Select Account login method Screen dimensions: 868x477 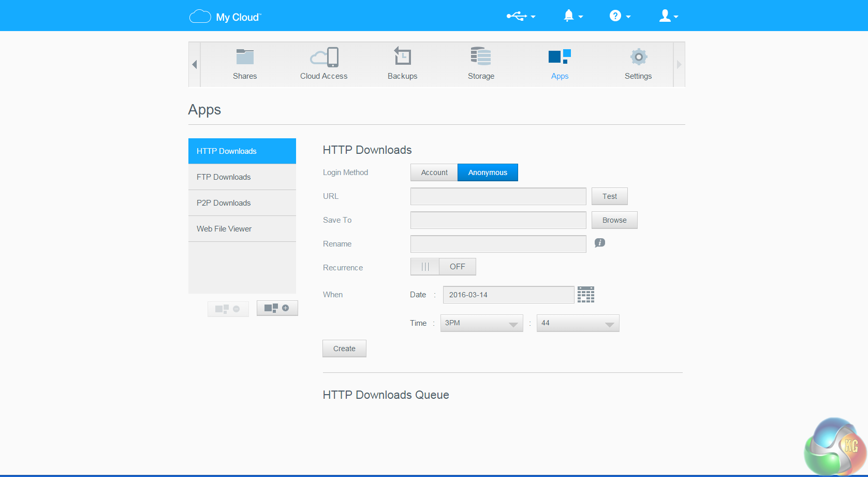point(434,172)
